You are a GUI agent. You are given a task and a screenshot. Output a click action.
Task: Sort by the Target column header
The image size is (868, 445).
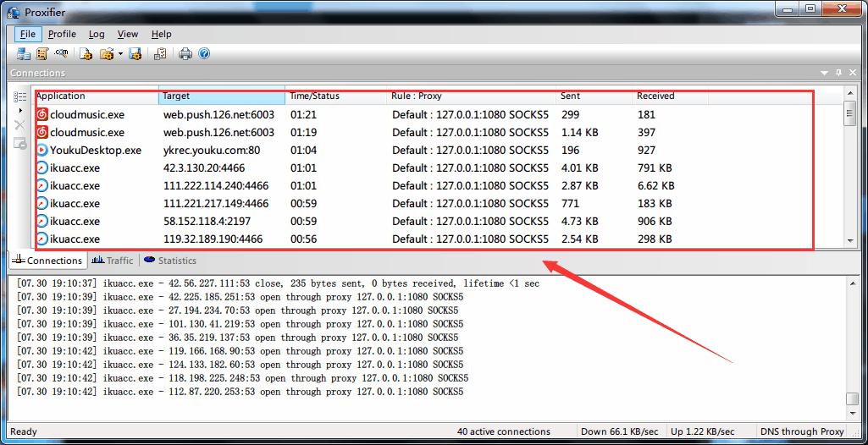(x=222, y=96)
